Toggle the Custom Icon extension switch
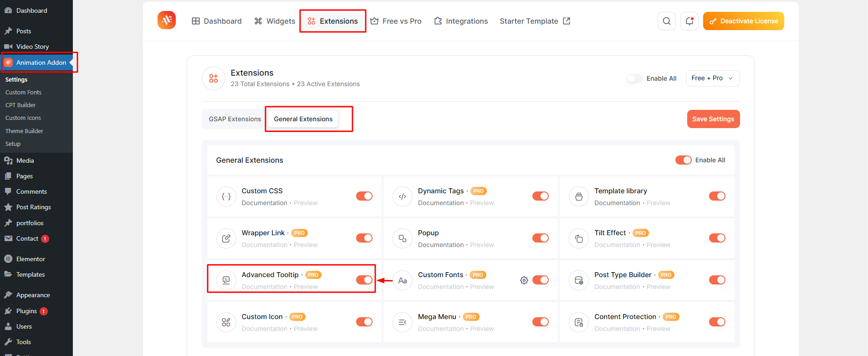This screenshot has width=868, height=356. tap(364, 322)
